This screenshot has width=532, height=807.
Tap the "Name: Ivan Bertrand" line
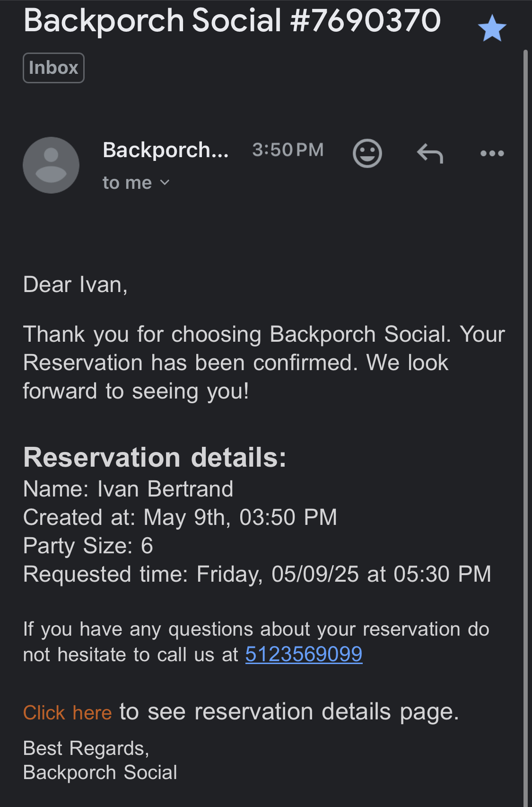pyautogui.click(x=128, y=489)
